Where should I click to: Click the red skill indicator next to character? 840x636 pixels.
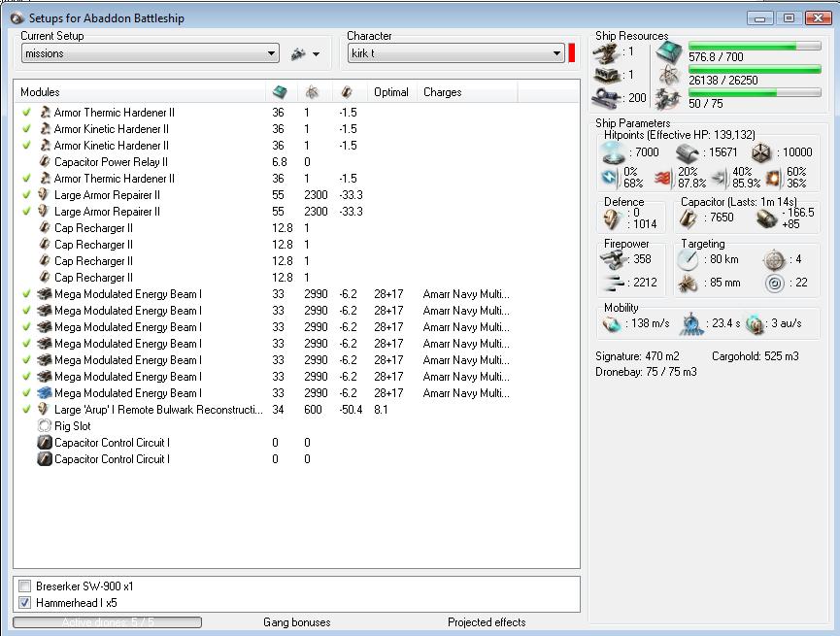[x=572, y=53]
